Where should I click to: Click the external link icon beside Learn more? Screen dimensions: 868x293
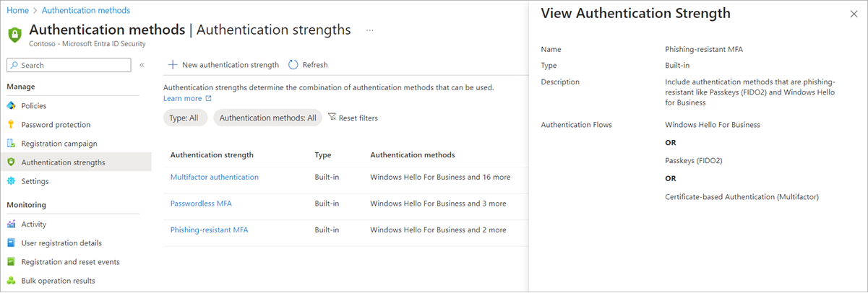point(208,98)
